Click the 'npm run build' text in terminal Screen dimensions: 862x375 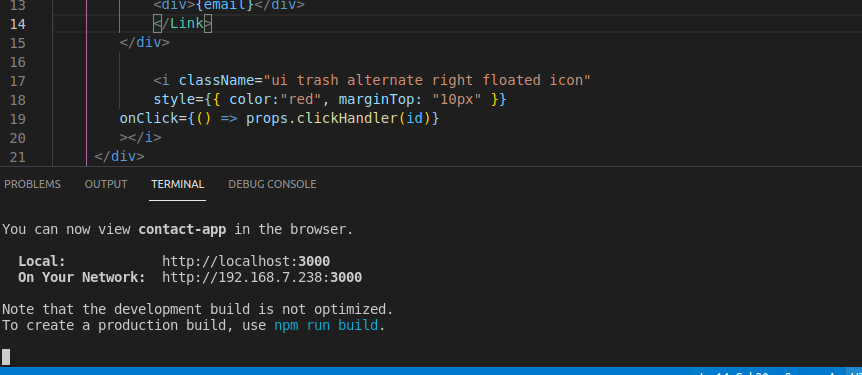click(326, 326)
